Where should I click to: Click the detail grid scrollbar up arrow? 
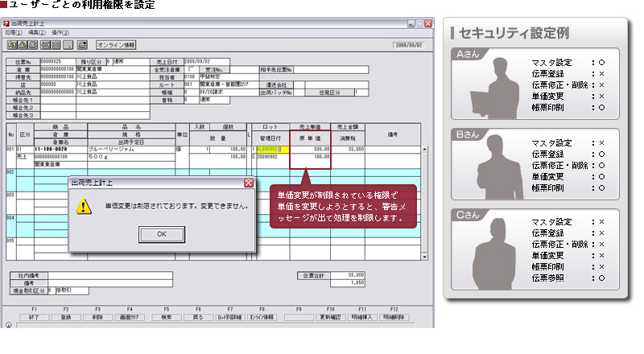[424, 150]
